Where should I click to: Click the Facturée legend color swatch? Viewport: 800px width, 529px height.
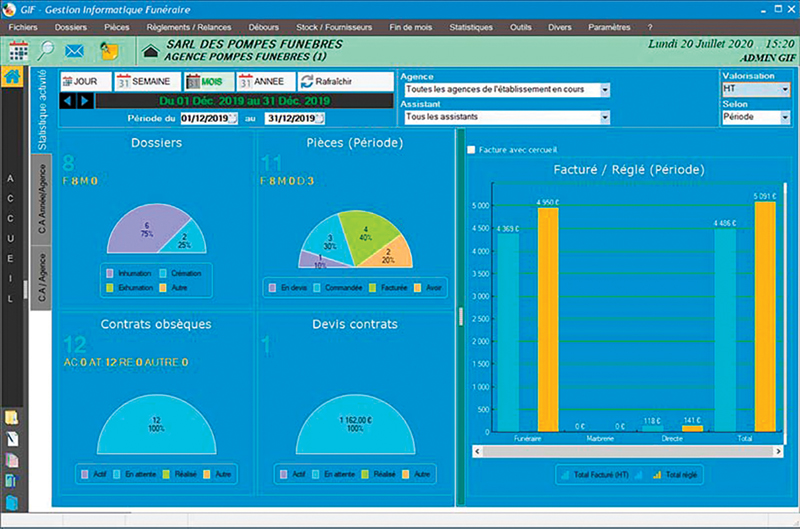click(x=372, y=288)
